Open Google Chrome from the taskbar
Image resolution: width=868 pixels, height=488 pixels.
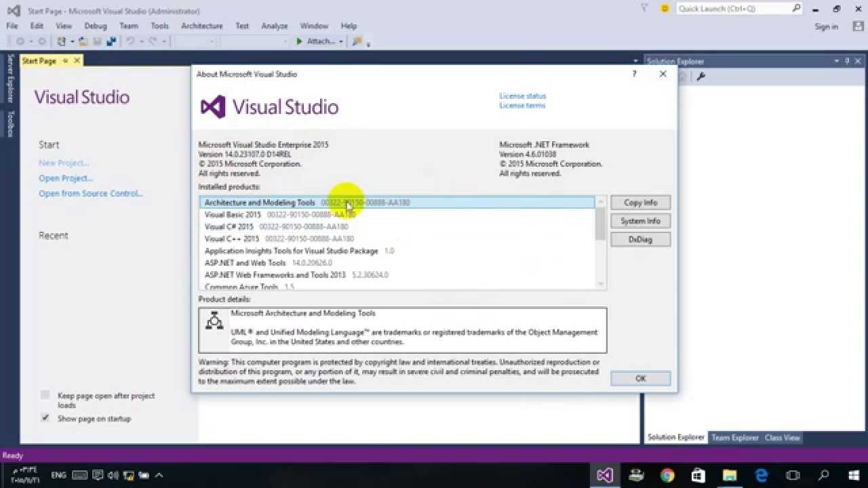click(667, 475)
